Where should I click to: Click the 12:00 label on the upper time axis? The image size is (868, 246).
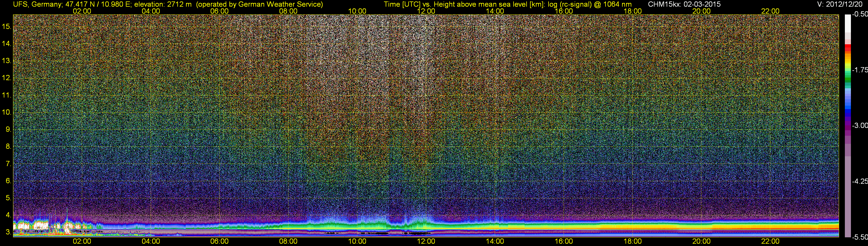[426, 11]
